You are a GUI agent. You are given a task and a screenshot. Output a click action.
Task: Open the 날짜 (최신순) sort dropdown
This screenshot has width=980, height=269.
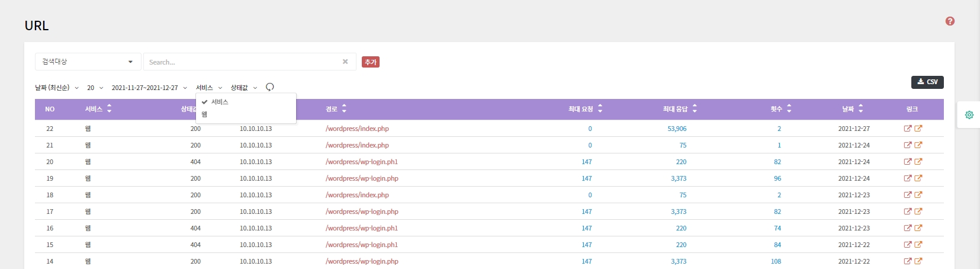pos(56,88)
